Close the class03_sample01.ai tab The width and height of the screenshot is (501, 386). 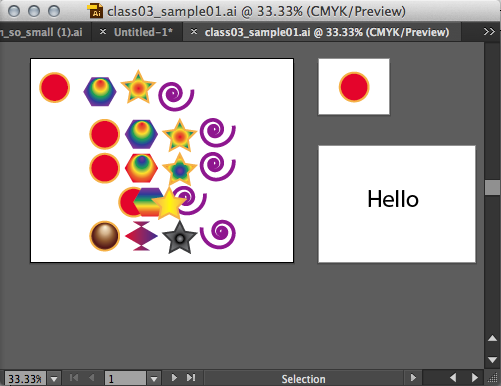tap(194, 32)
